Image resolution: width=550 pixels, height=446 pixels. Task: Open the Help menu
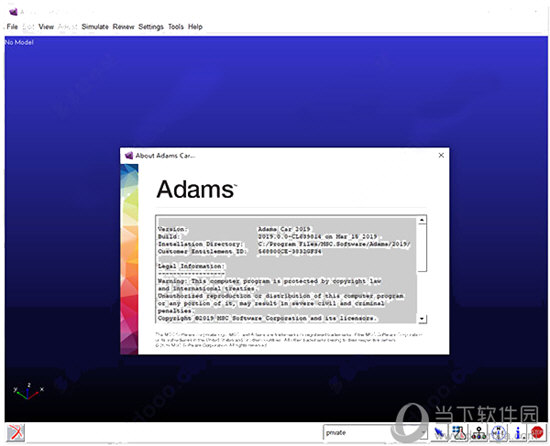click(195, 27)
